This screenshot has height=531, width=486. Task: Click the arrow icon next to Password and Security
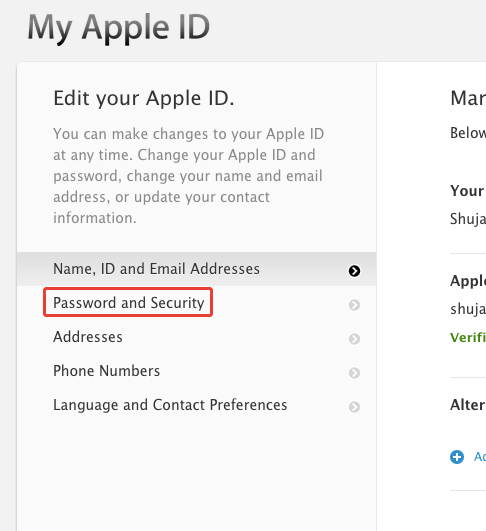[354, 305]
